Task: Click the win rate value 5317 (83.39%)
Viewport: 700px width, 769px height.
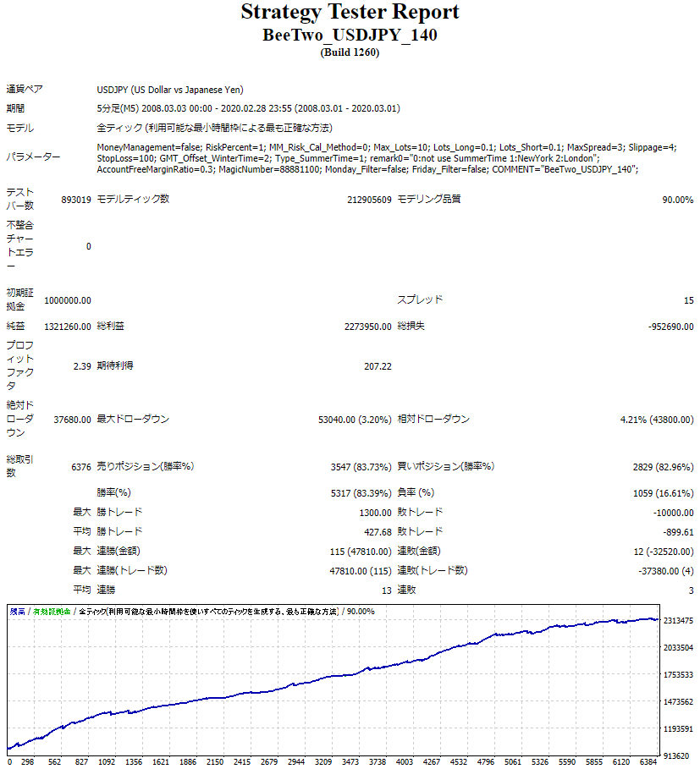Action: [361, 493]
